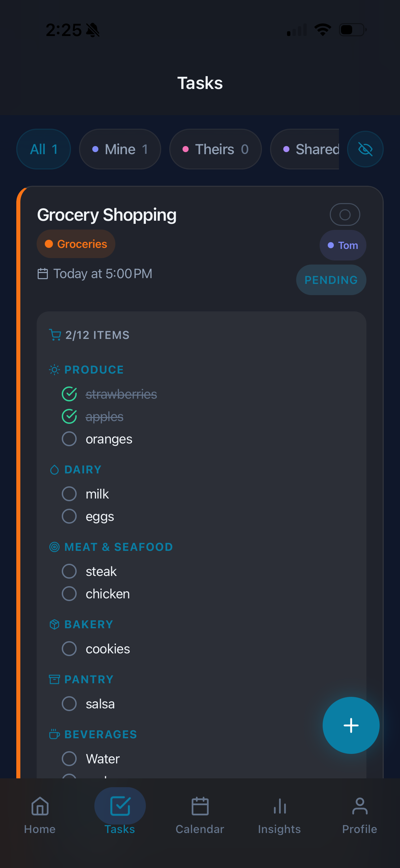Click the target icon beside MEAT & SEAFOOD
This screenshot has height=868, width=400.
pos(54,547)
